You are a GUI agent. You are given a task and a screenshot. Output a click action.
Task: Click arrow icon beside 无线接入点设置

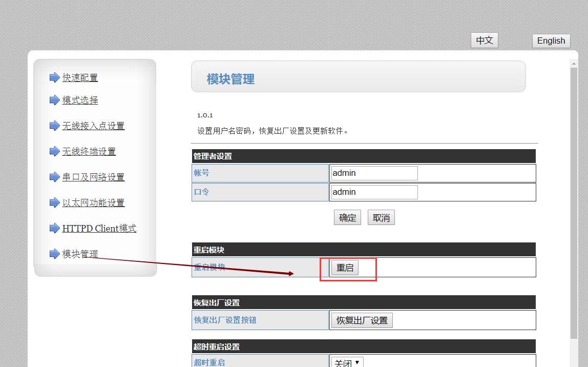pyautogui.click(x=54, y=126)
